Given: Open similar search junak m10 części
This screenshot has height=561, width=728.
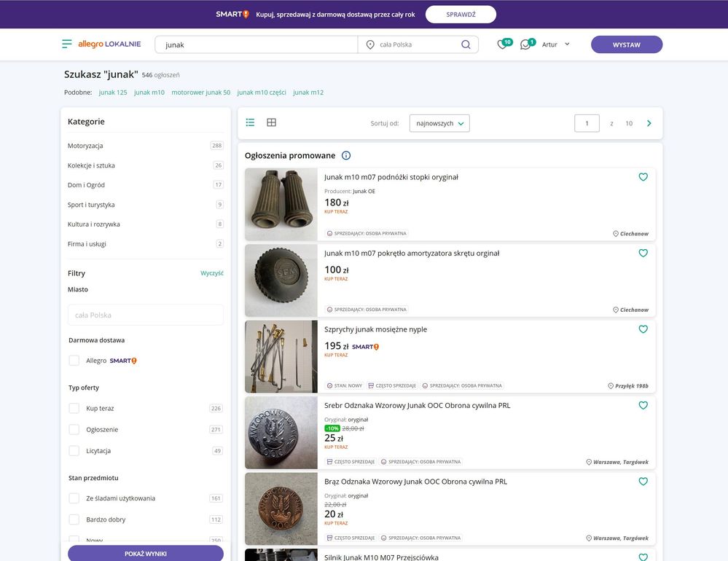Looking at the screenshot, I should coord(262,93).
